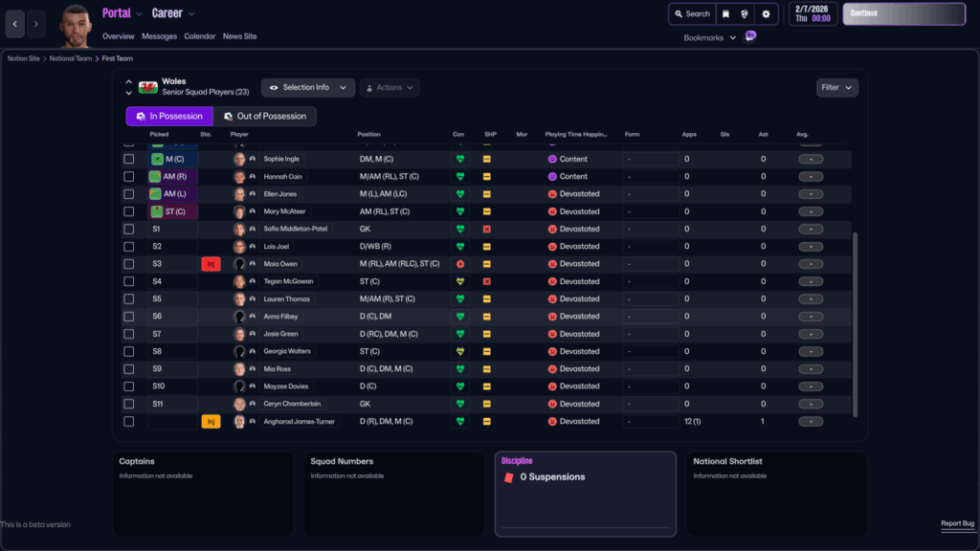
Task: Open the settings gear icon
Action: coord(765,14)
